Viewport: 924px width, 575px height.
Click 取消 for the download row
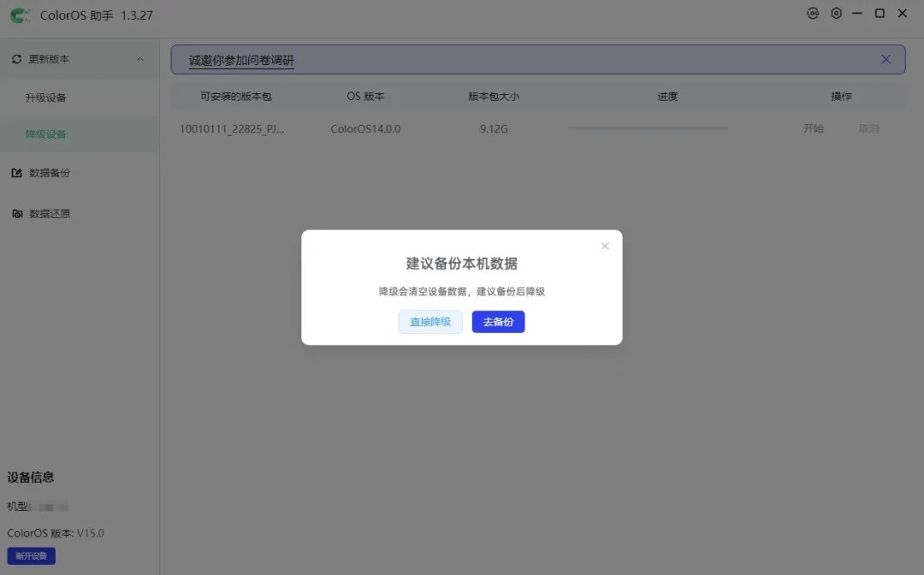(x=869, y=128)
